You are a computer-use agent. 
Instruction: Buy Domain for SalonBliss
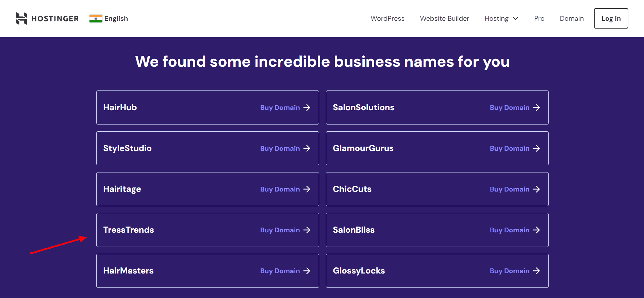tap(509, 230)
